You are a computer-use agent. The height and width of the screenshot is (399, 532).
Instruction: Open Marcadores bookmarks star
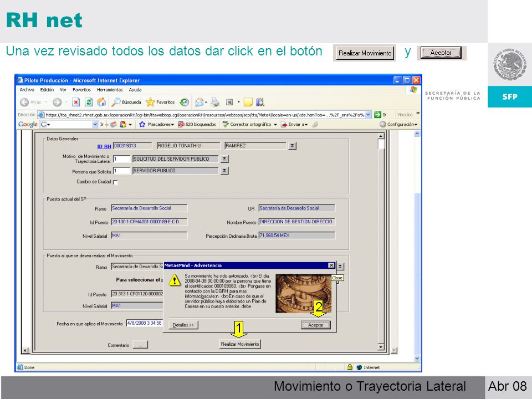[x=156, y=125]
